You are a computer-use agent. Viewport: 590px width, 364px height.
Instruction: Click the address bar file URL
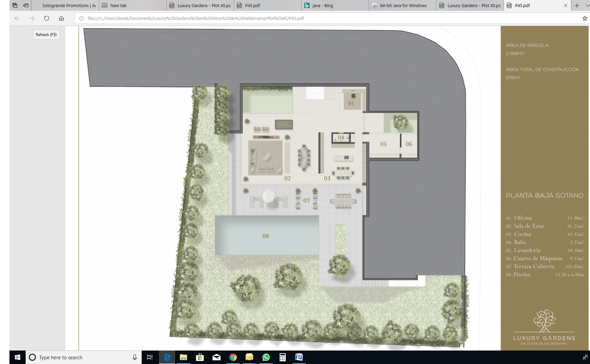(196, 19)
